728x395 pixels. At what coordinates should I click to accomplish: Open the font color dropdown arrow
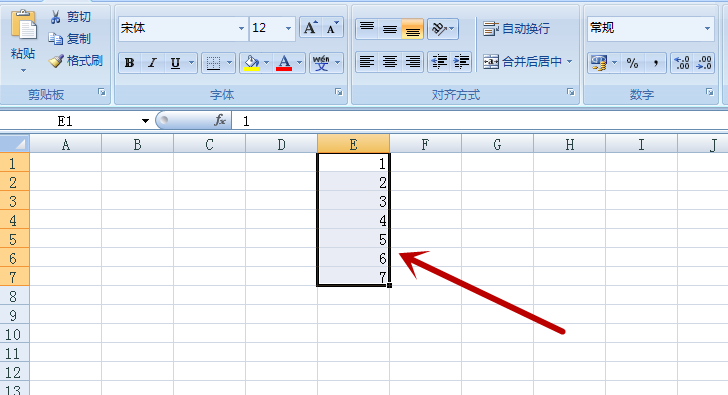[x=299, y=63]
